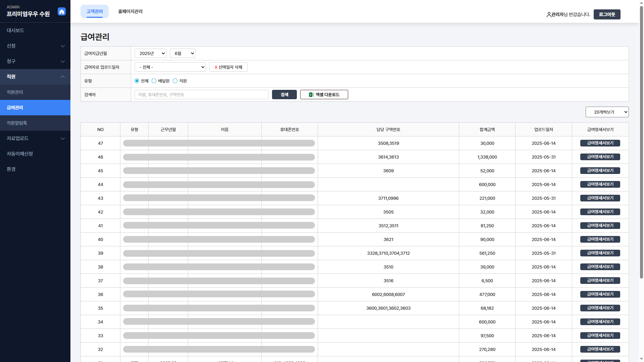Select the 전체 type radio button
The height and width of the screenshot is (362, 644).
[137, 81]
